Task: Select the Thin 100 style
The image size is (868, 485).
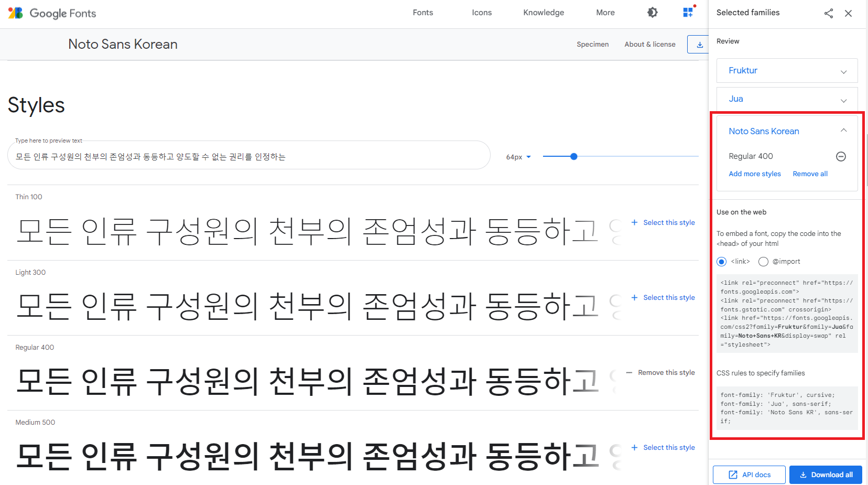Action: 664,223
